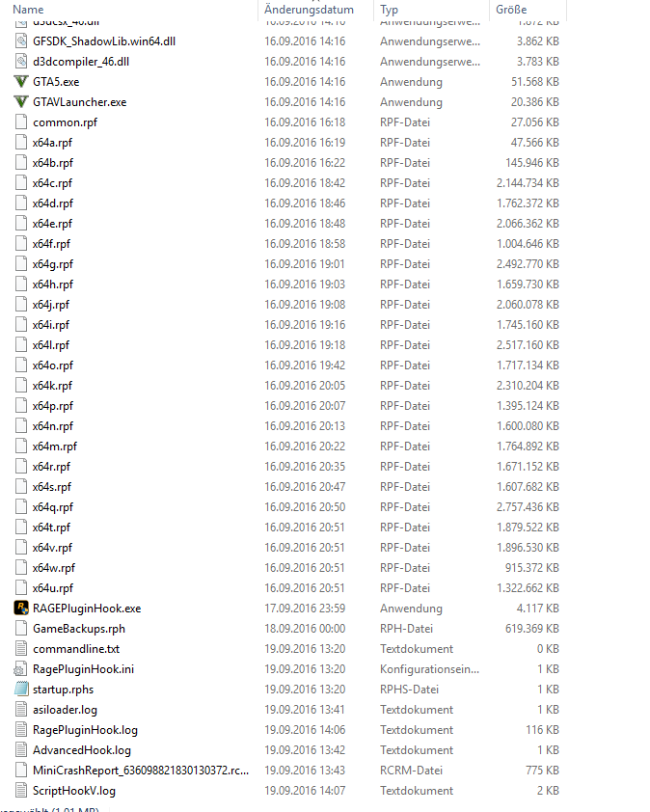650x812 pixels.
Task: Click the commandline.txt document icon
Action: [x=20, y=648]
